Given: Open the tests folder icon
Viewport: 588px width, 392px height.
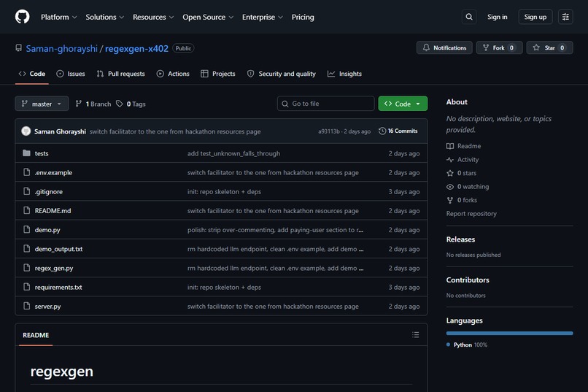Looking at the screenshot, I should 26,153.
